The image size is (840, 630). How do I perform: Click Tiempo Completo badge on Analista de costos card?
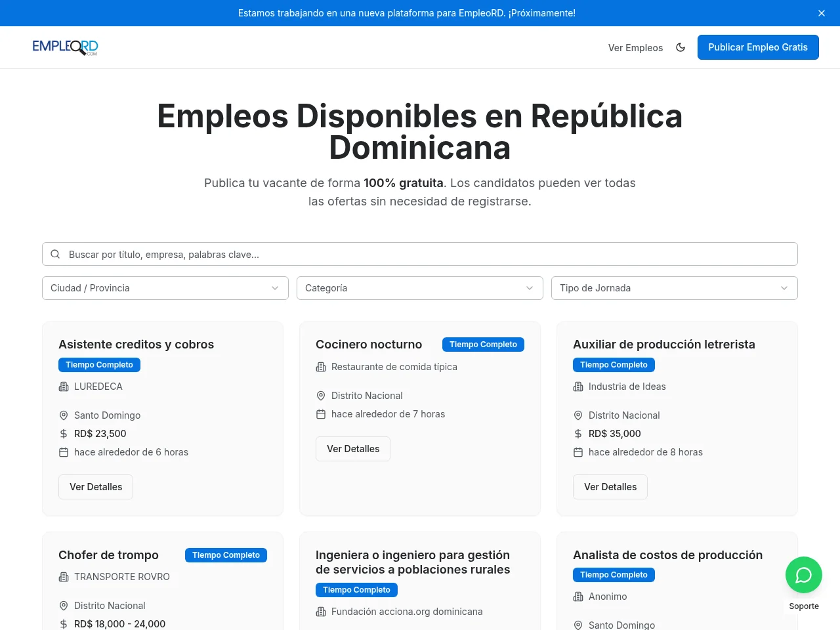pos(614,575)
